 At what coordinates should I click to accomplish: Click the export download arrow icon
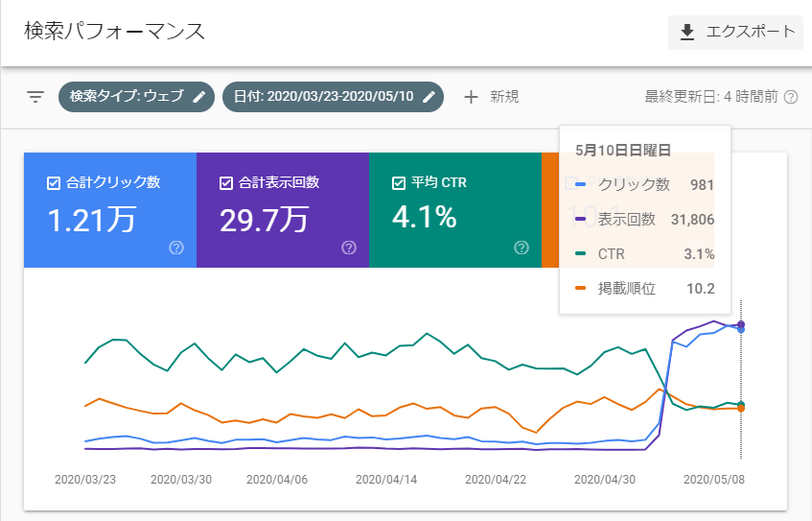click(686, 32)
